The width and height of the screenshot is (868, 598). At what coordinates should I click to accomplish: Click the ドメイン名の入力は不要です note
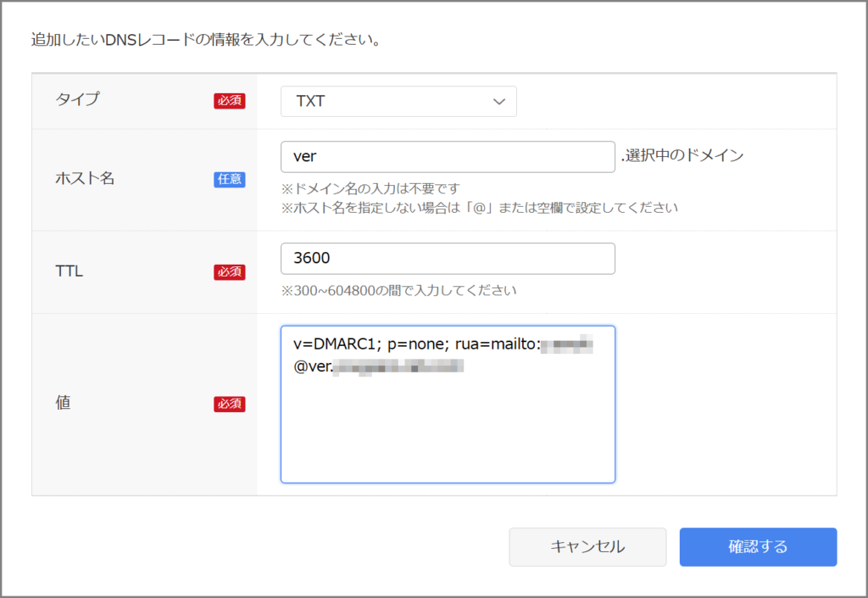point(370,188)
